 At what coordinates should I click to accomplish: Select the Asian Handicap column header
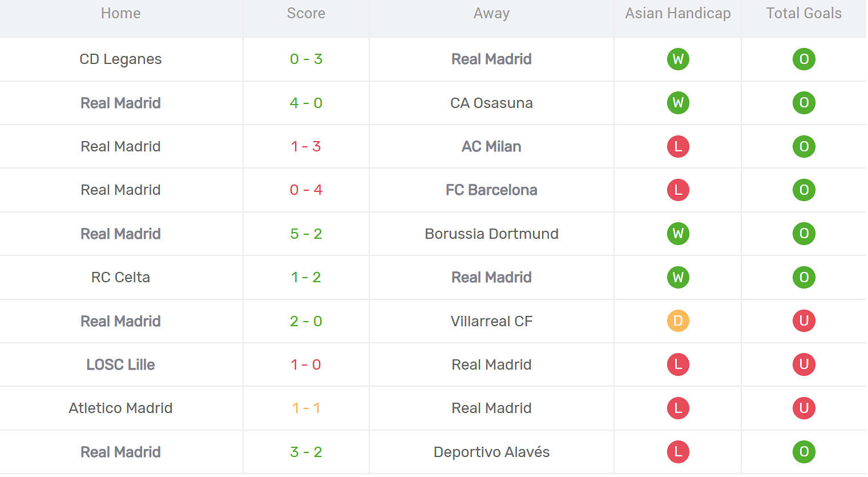(x=677, y=13)
